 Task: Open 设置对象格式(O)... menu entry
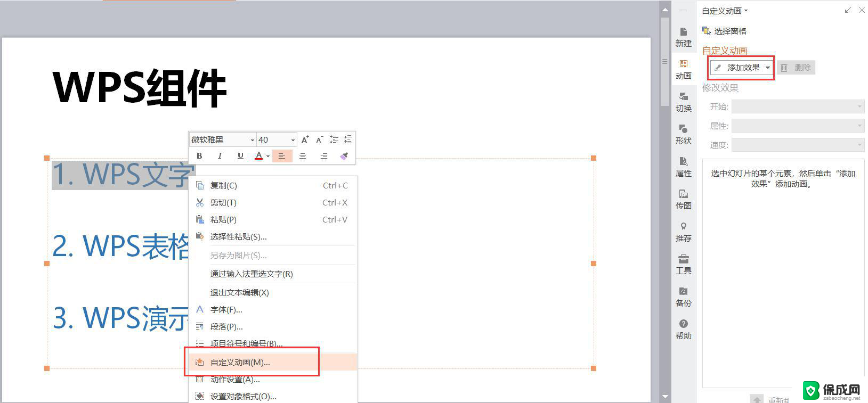[x=273, y=396]
